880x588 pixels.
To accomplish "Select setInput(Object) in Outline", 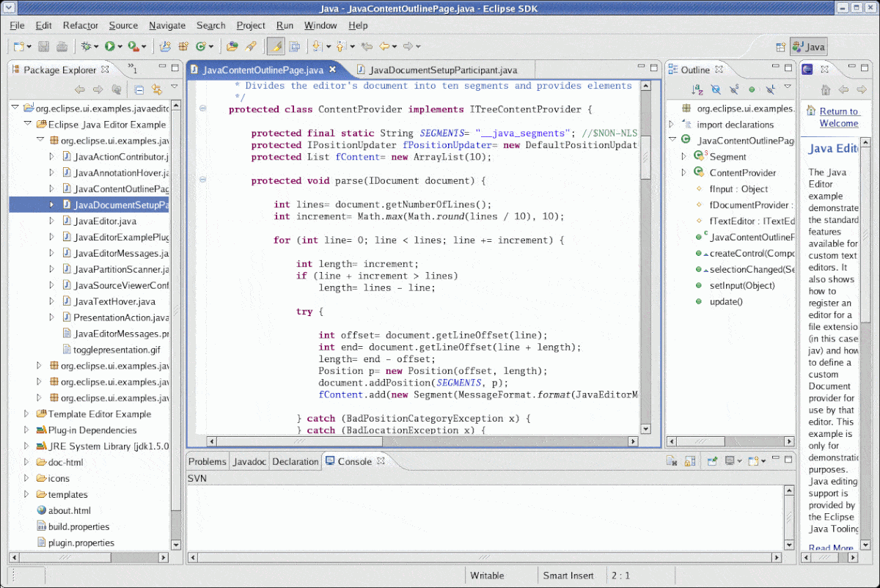I will [x=741, y=285].
